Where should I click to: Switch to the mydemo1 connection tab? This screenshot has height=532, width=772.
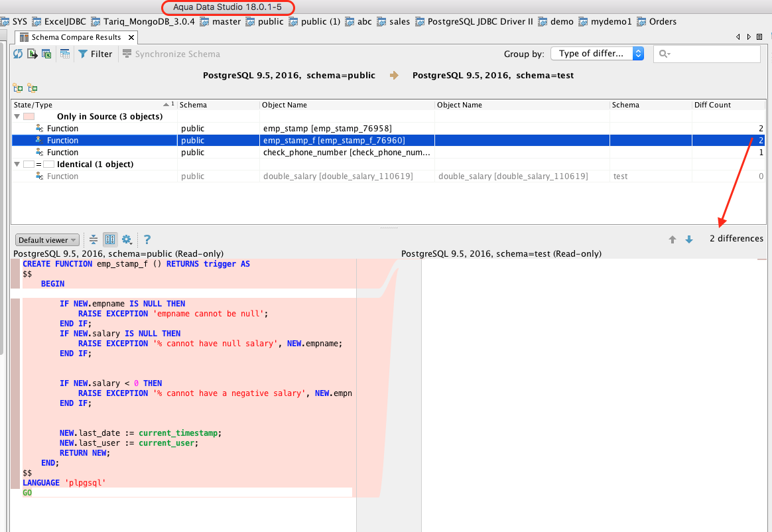(605, 22)
